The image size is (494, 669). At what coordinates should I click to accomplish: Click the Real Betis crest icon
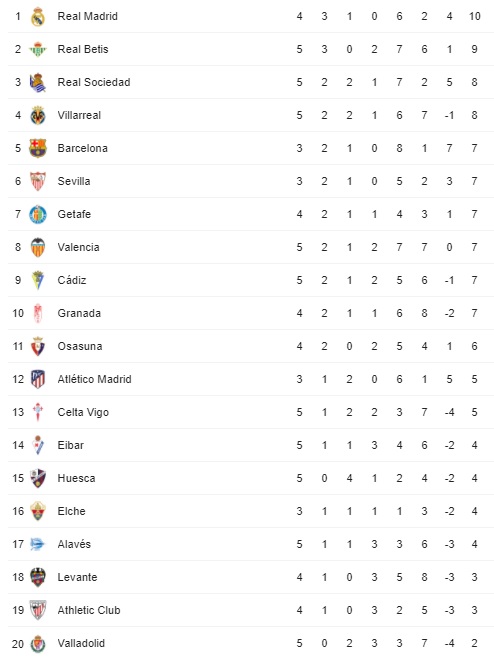tap(38, 49)
